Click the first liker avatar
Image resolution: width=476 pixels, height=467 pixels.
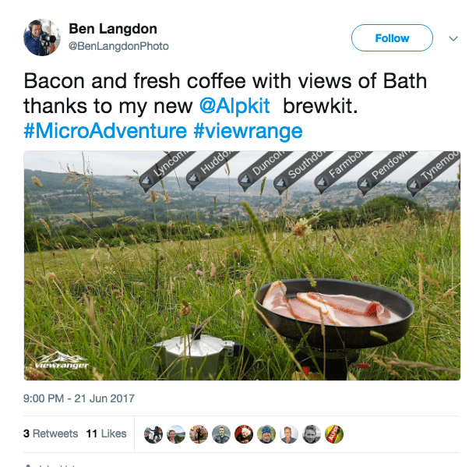153,434
